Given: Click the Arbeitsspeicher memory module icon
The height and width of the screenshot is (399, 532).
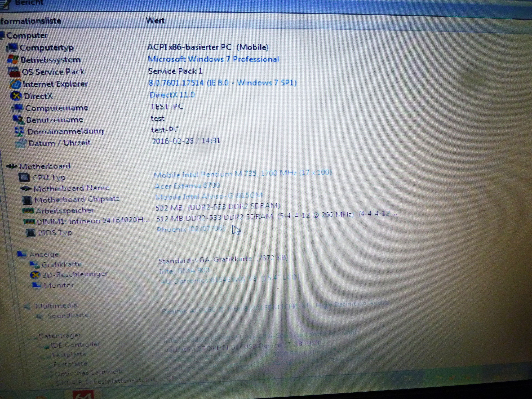Looking at the screenshot, I should 28,211.
